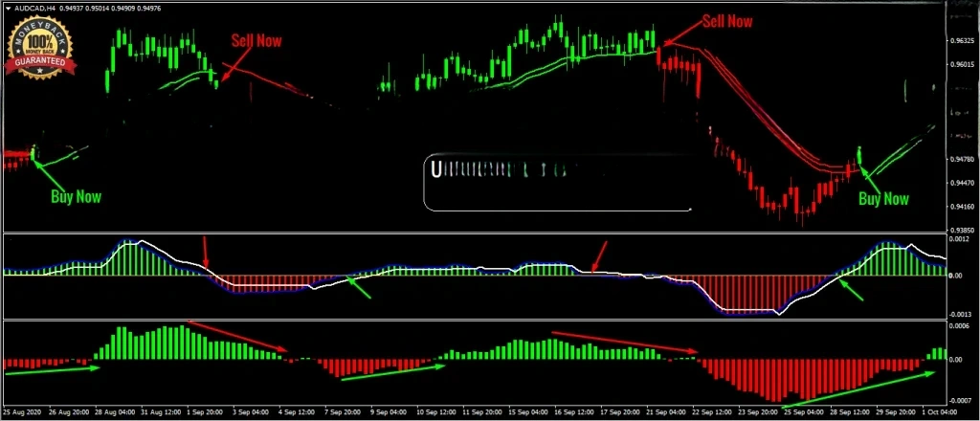This screenshot has height=421, width=980.
Task: Click the green arrow near 7 Sep in the oscillator
Action: 359,285
